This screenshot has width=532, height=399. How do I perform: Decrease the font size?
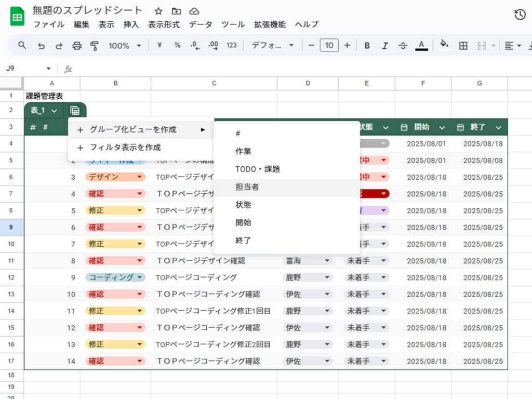(311, 45)
